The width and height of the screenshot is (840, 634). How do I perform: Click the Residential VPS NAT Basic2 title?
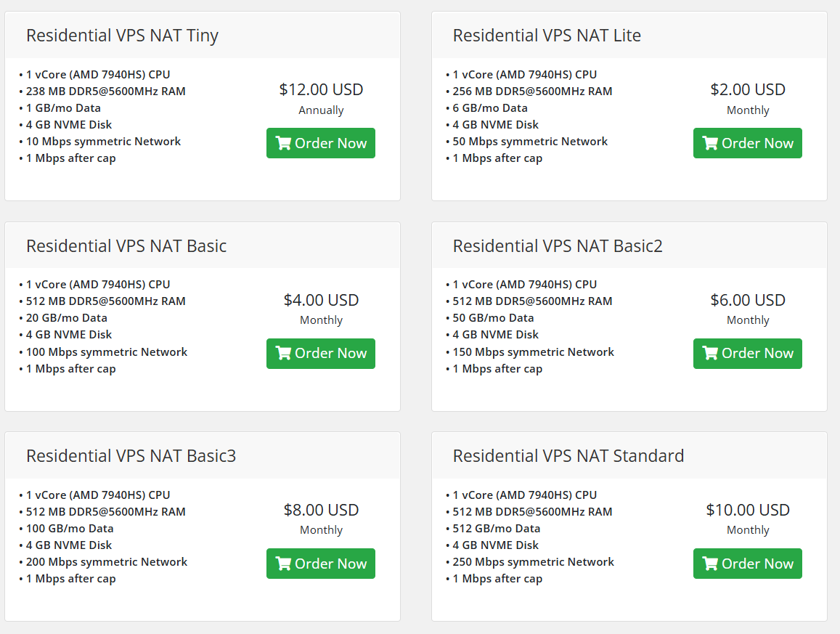[x=558, y=246]
